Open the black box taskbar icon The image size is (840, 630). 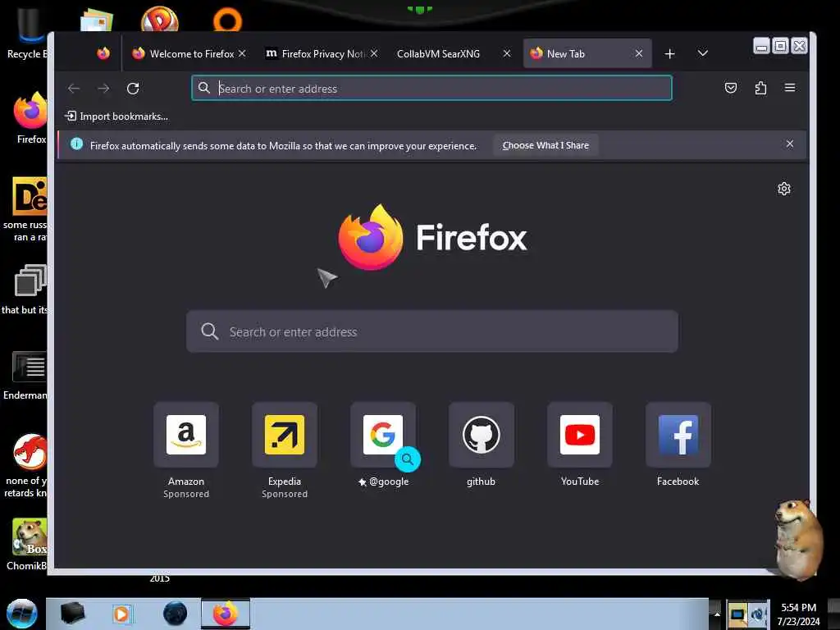coord(72,614)
